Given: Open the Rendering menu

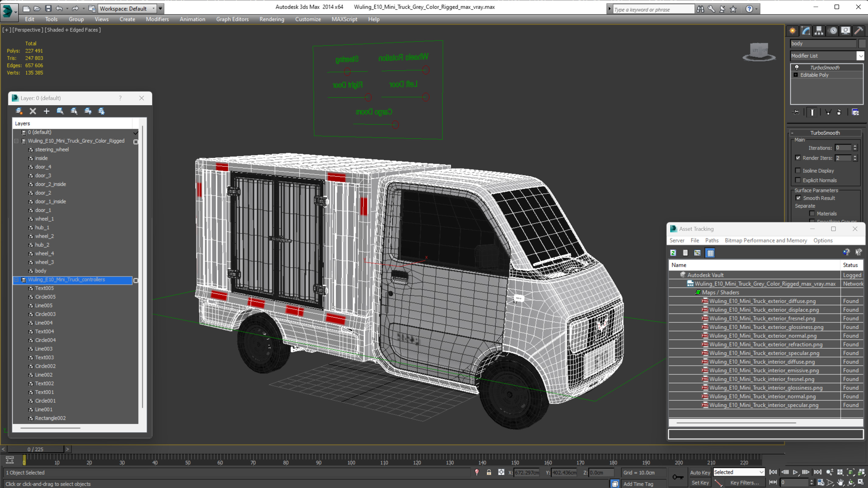Looking at the screenshot, I should tap(272, 19).
